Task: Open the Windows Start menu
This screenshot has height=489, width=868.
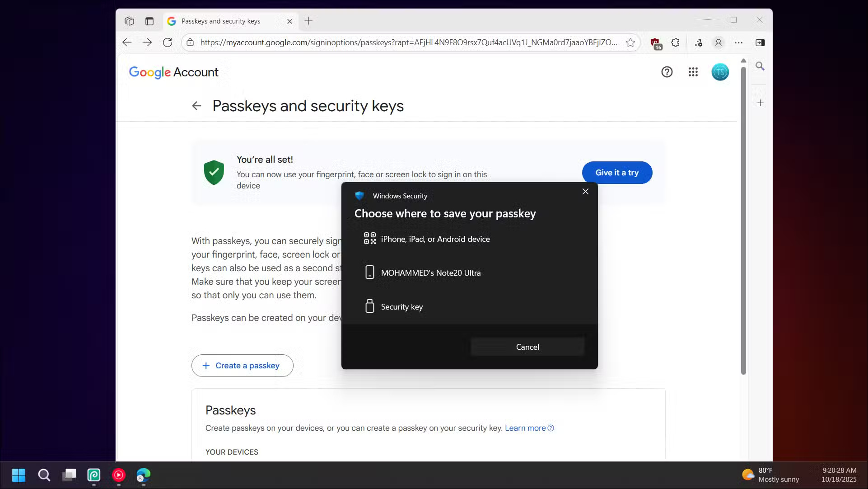Action: coord(19,475)
